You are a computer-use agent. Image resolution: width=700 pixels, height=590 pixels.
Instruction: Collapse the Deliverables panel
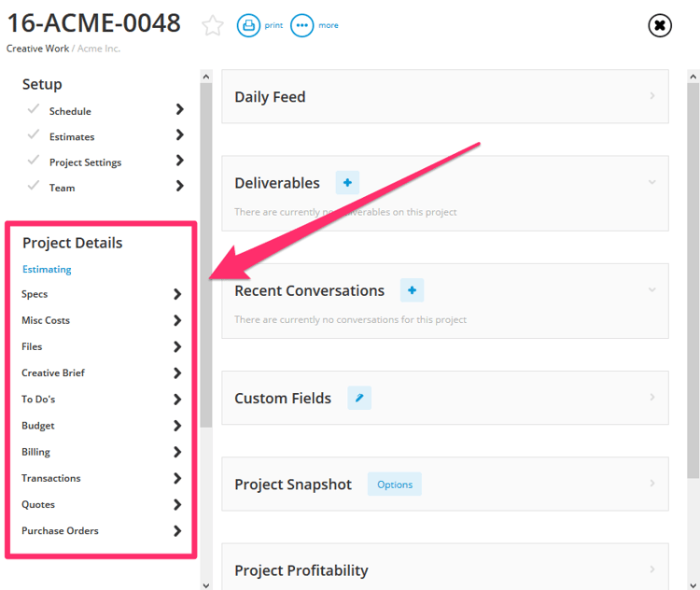(651, 183)
